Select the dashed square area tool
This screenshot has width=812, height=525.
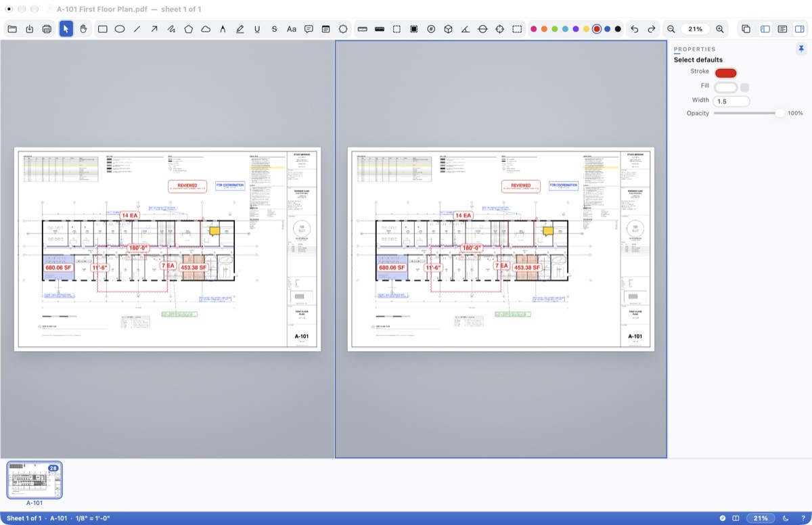click(397, 29)
